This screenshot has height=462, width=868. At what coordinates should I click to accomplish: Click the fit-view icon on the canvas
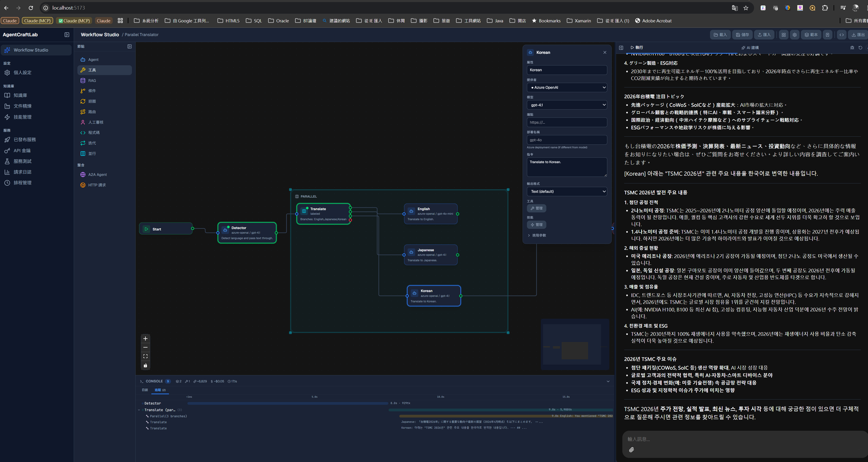click(145, 356)
